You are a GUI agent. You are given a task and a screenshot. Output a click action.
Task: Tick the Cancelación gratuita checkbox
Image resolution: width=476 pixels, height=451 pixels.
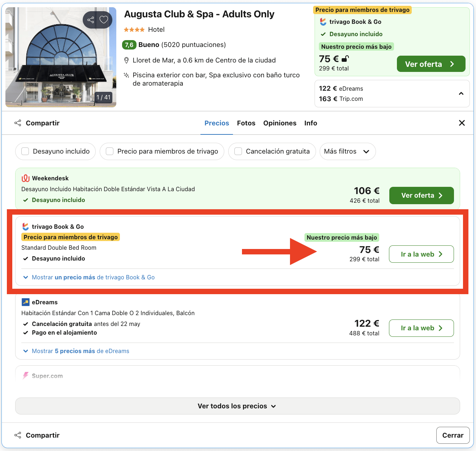(238, 151)
